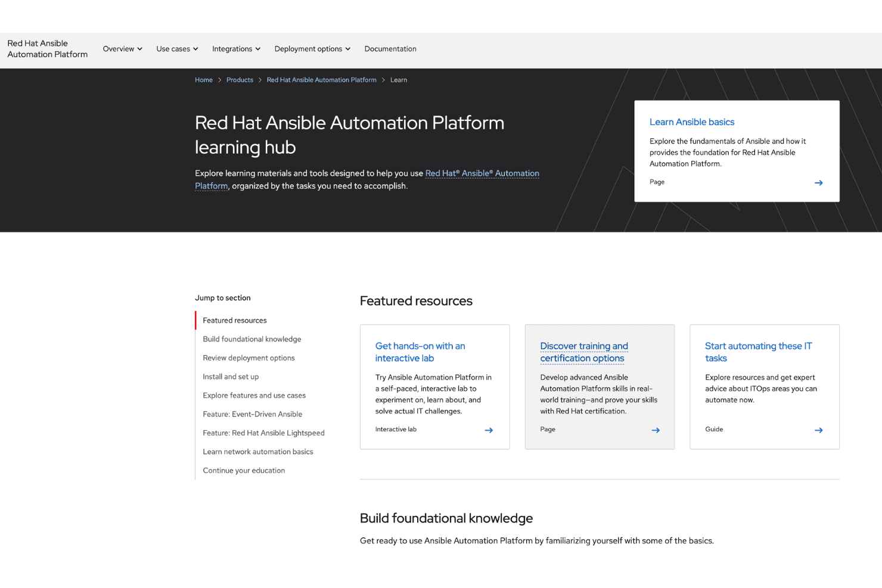
Task: Click the arrow on Start automating IT tasks card
Action: click(818, 430)
